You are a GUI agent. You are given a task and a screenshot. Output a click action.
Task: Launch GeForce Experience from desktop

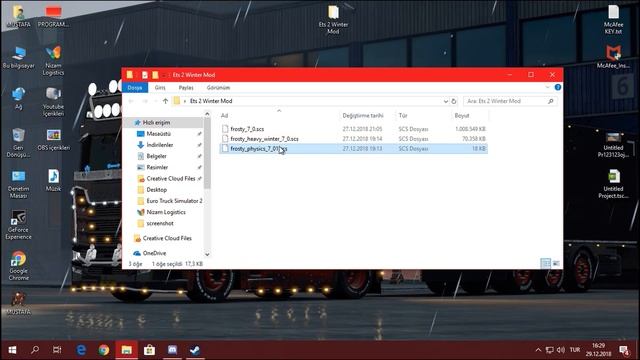coord(18,225)
